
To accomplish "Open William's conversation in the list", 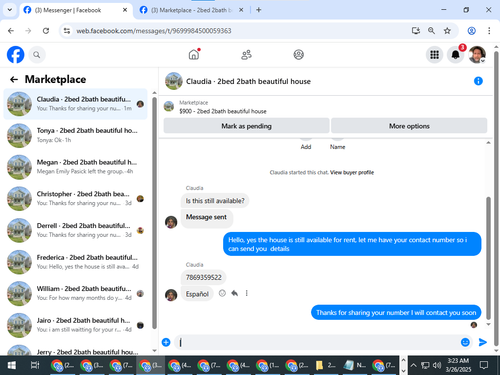I will point(75,293).
